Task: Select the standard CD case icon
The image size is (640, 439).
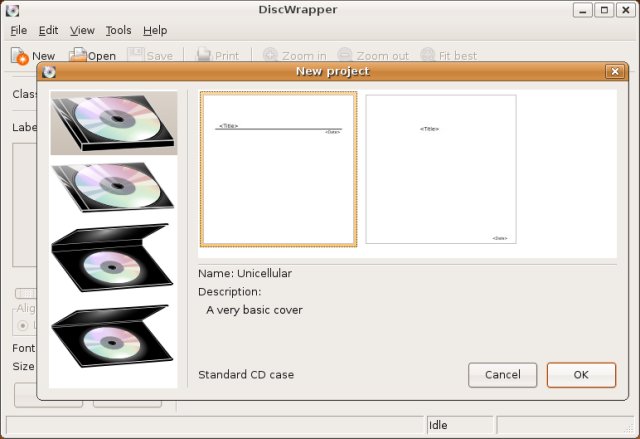Action: [x=114, y=123]
